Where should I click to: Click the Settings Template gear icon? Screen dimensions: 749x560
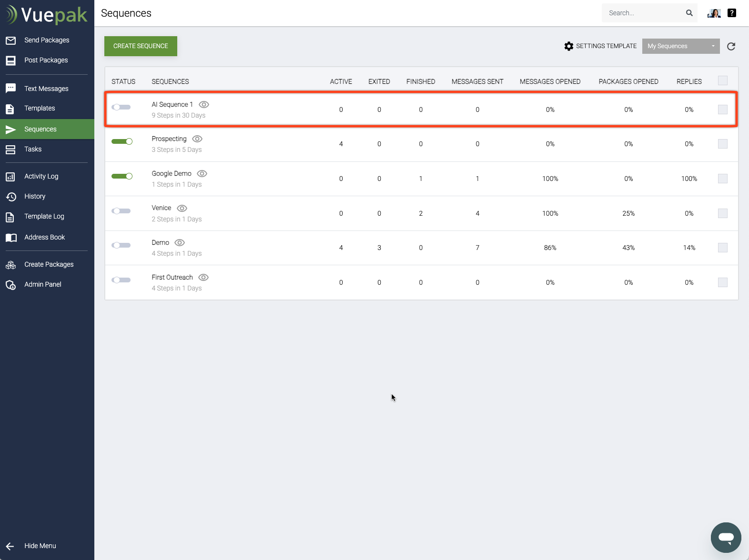click(x=569, y=46)
